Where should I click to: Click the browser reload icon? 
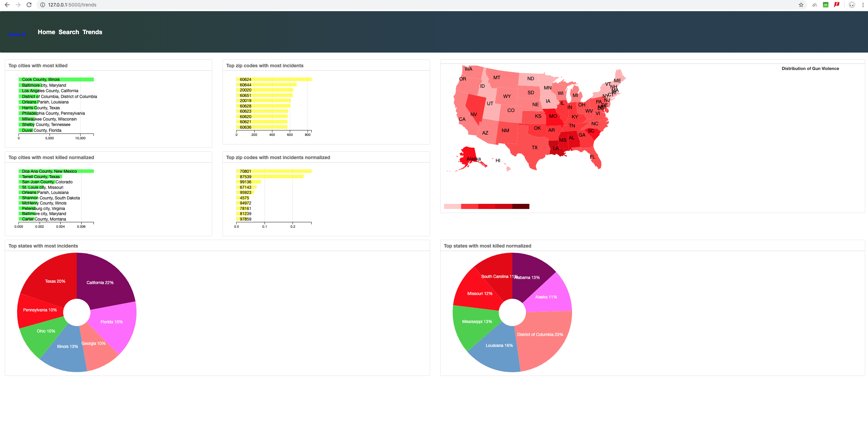[29, 5]
